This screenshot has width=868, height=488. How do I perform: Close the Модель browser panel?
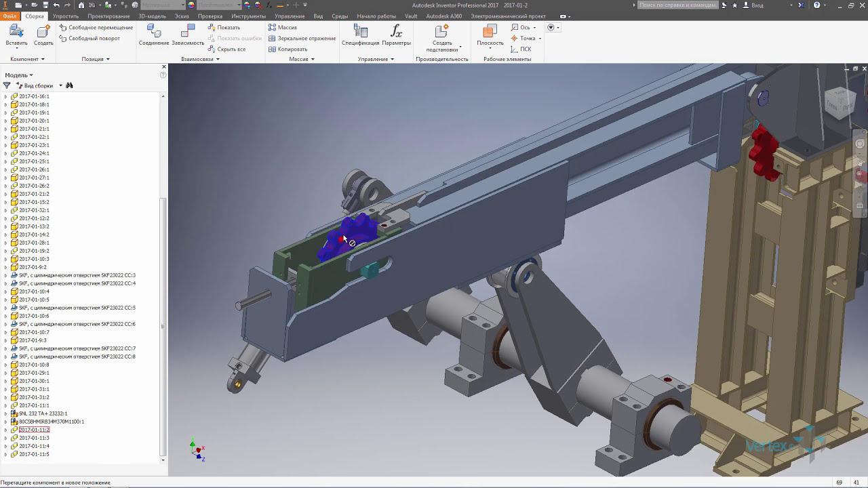tap(163, 66)
